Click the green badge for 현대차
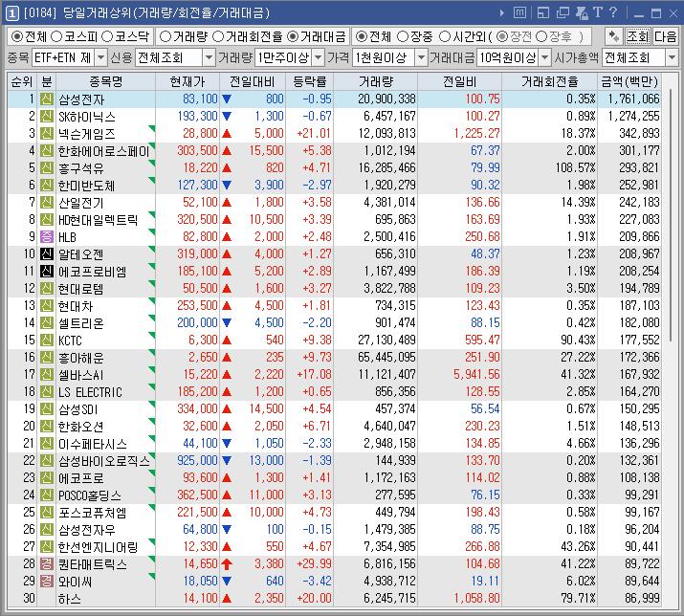 (47, 305)
